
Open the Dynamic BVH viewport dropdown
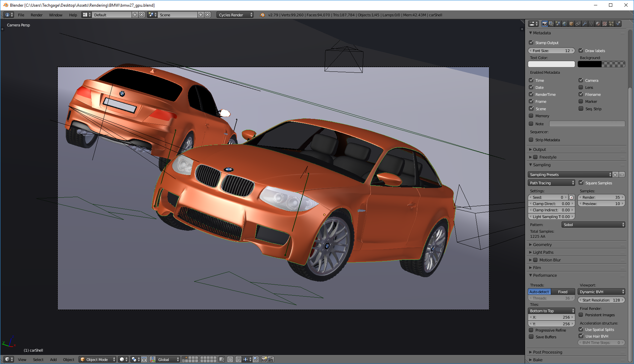click(601, 292)
